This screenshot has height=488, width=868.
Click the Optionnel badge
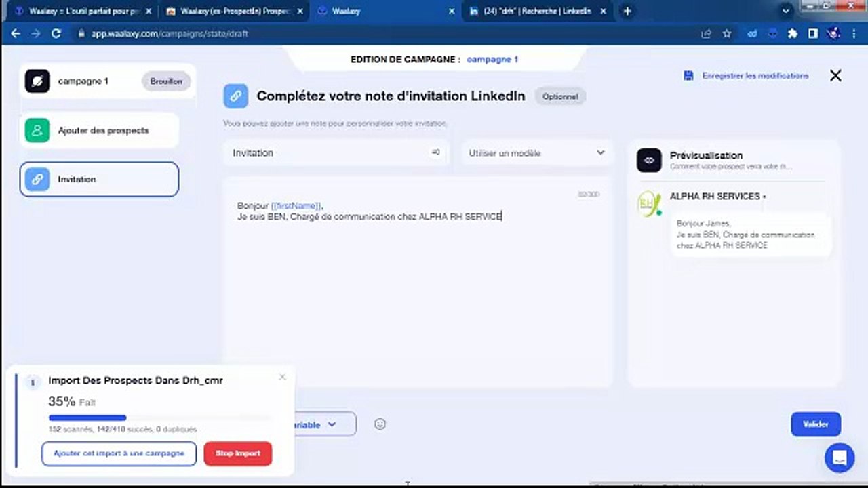click(x=560, y=96)
